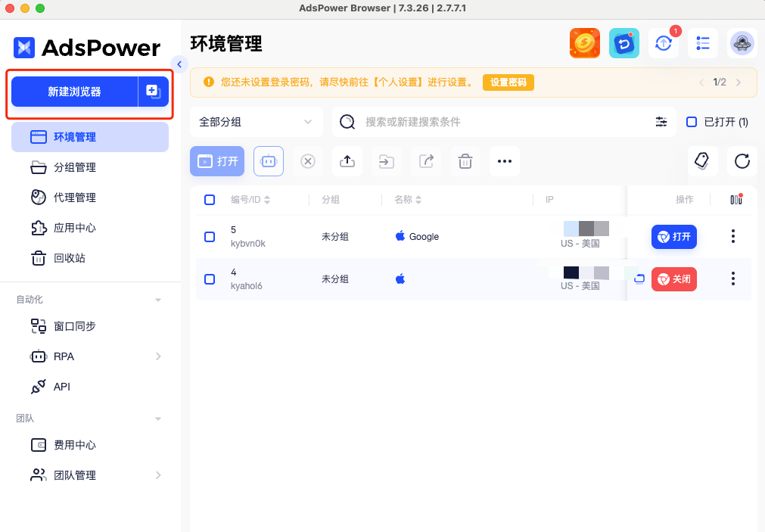Open 应用中心 in the sidebar

[90, 228]
